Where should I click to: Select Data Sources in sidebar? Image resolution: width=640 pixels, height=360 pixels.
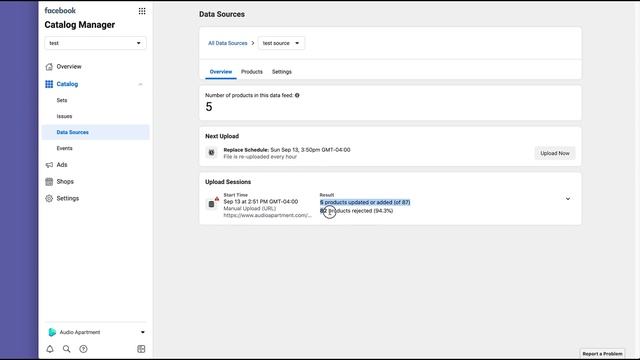point(95,132)
